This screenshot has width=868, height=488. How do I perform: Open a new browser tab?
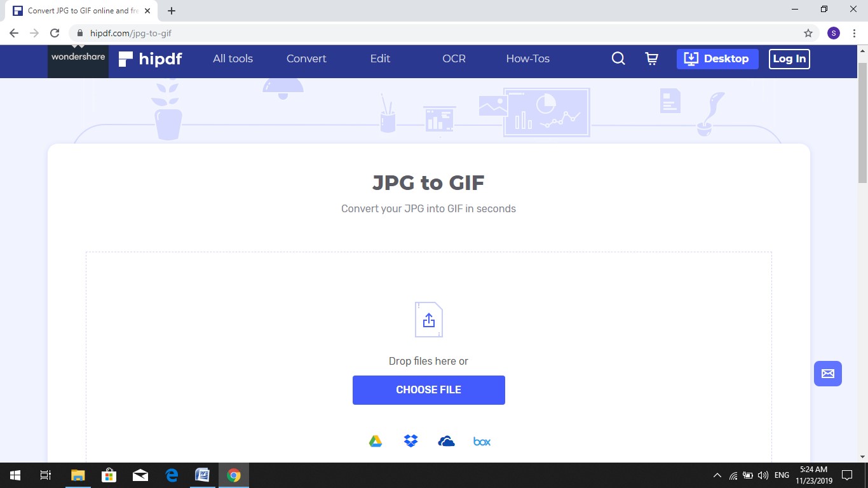172,11
